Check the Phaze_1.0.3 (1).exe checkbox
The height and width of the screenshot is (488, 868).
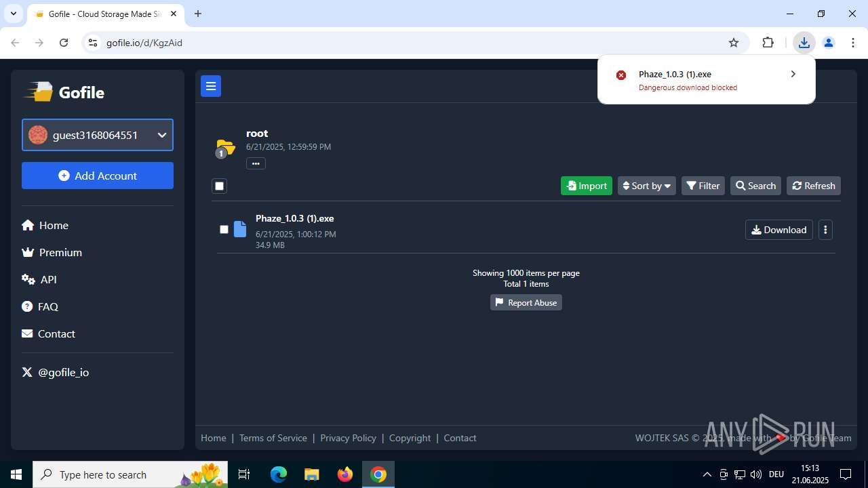224,230
